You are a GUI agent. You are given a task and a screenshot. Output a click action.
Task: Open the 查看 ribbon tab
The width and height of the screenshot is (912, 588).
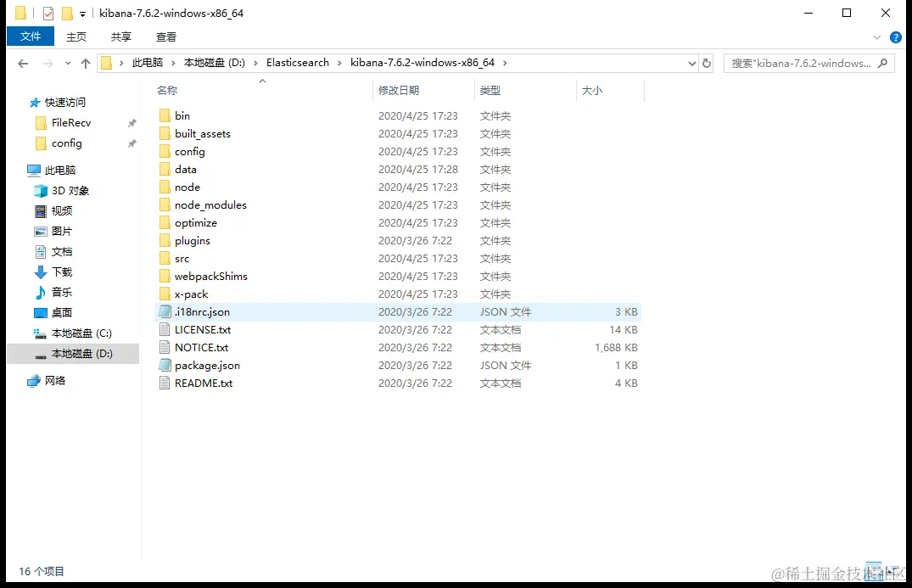pos(165,36)
